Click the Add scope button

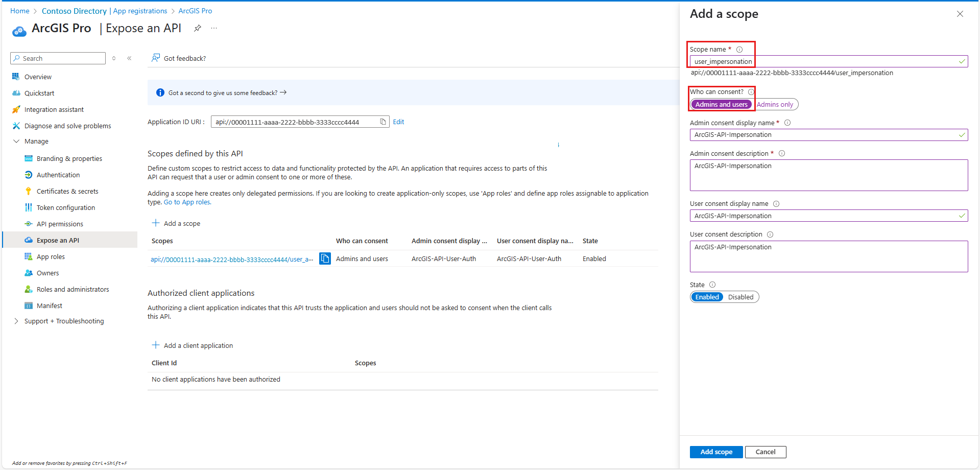716,452
